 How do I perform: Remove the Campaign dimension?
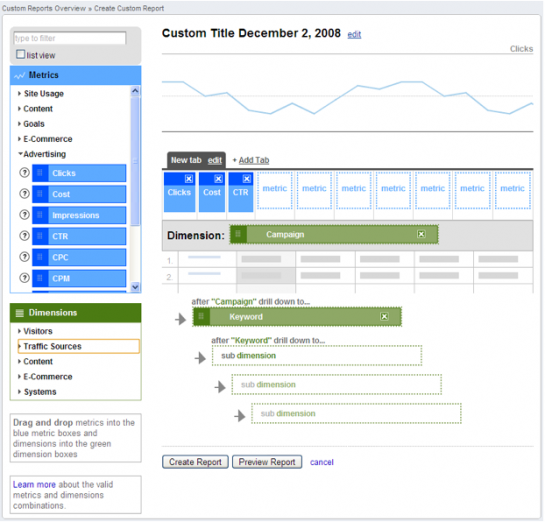click(x=421, y=234)
